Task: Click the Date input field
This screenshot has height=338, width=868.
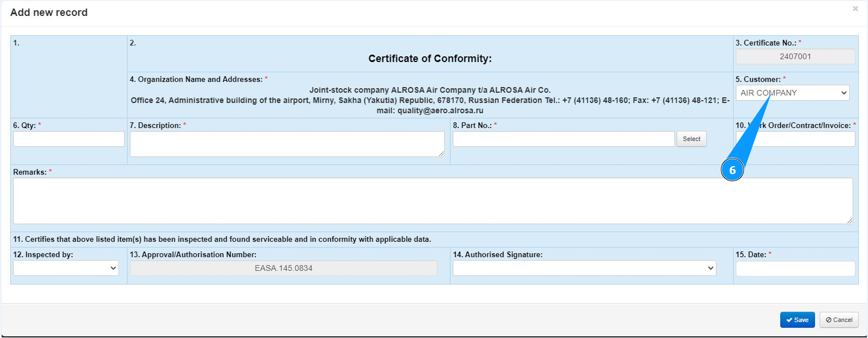Action: [795, 269]
